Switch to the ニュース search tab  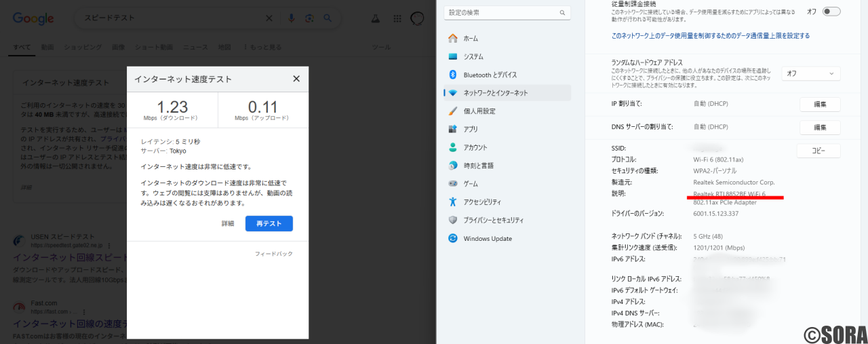[195, 47]
